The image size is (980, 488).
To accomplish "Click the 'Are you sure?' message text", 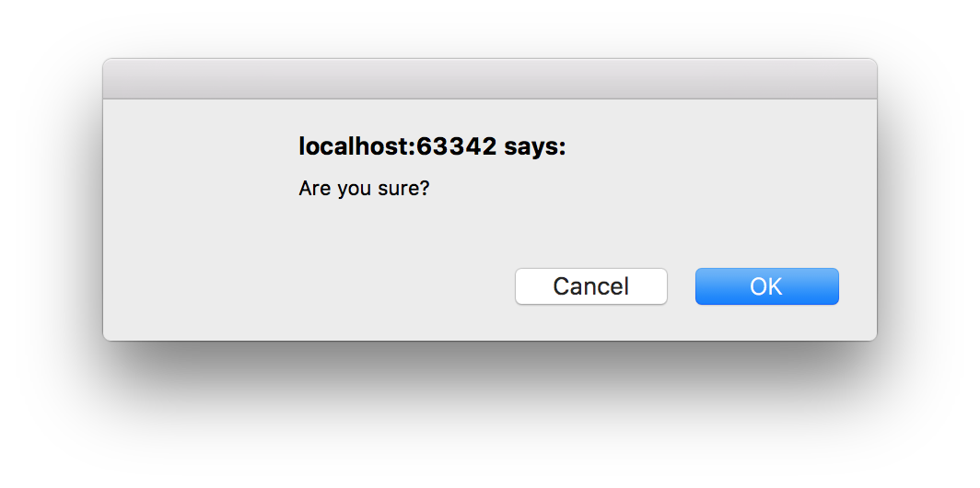I will [365, 188].
